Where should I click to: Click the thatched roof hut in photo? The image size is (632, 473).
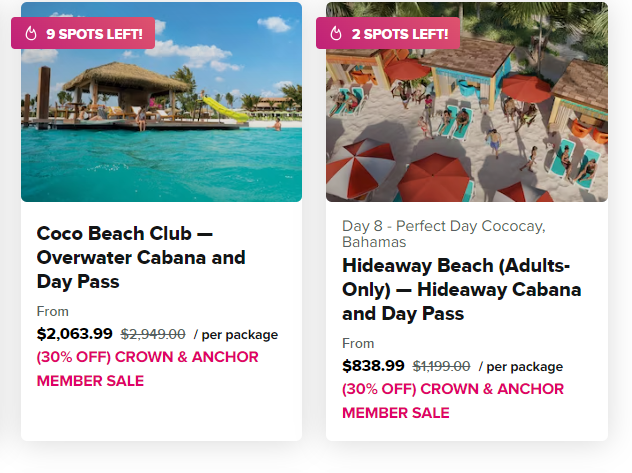[126, 77]
